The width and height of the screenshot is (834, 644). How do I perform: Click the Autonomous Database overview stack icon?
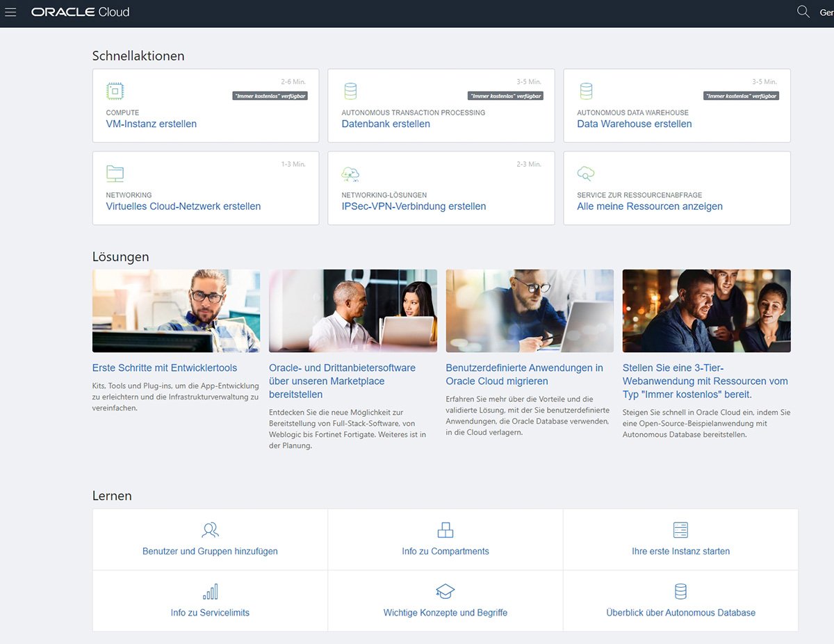pyautogui.click(x=679, y=591)
